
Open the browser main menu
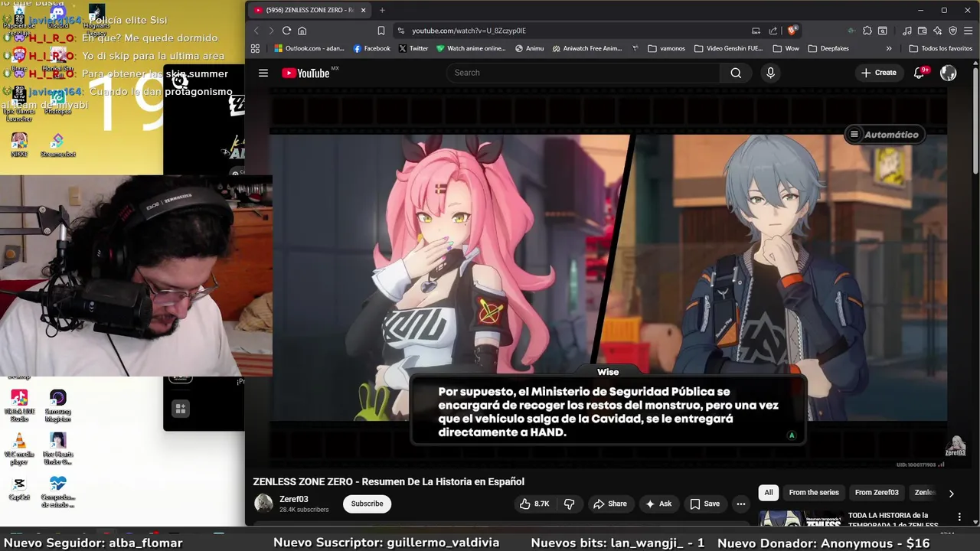969,31
